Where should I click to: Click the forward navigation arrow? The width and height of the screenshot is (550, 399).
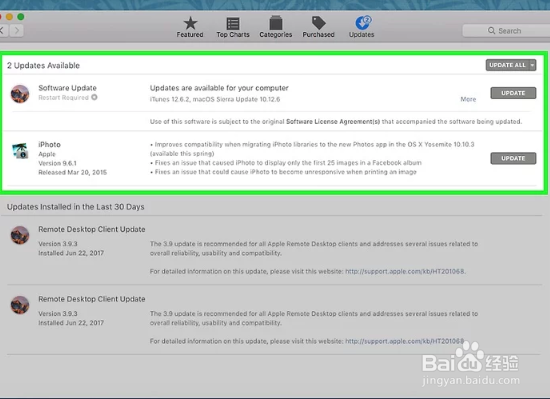[x=16, y=31]
